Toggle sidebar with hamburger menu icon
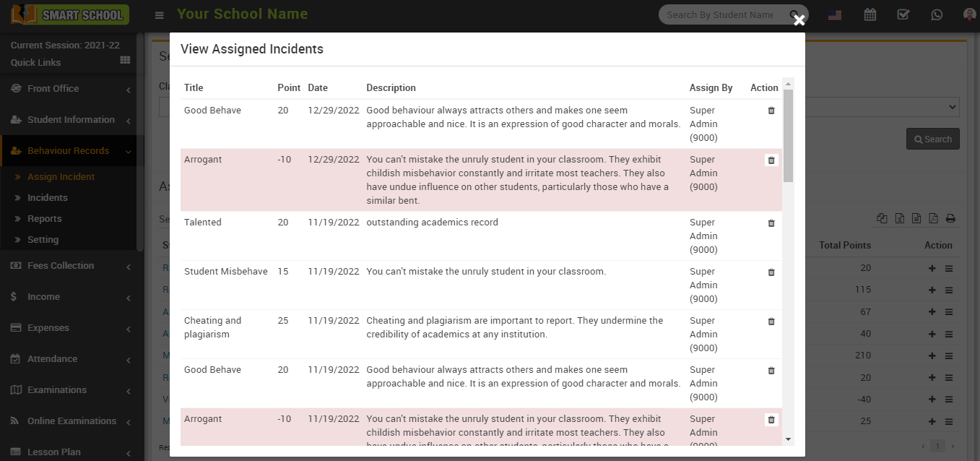Viewport: 980px width, 461px height. 160,15
